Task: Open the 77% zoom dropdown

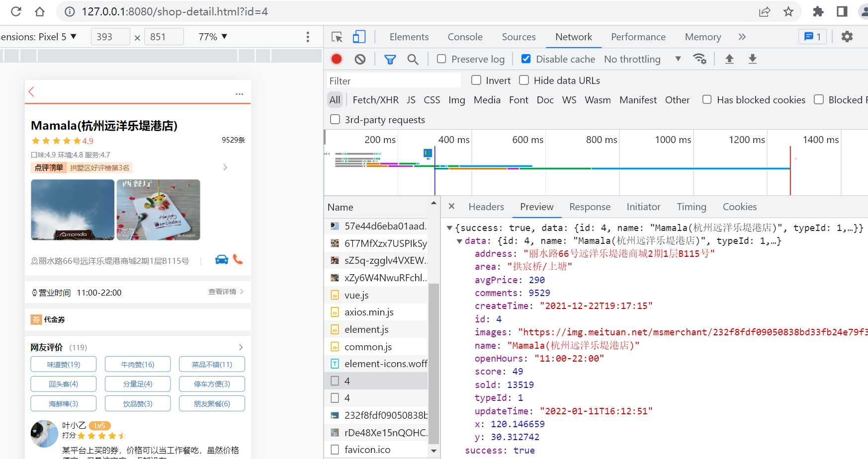Action: [x=213, y=37]
